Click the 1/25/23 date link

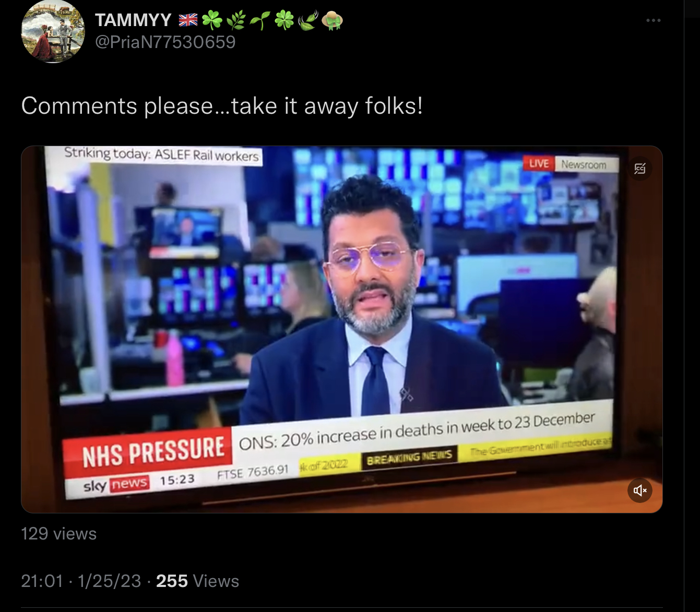109,581
